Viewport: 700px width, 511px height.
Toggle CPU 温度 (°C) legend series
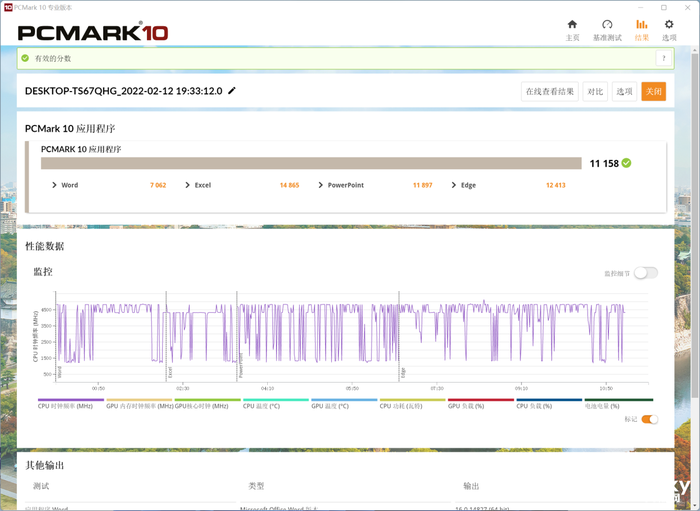(x=275, y=403)
